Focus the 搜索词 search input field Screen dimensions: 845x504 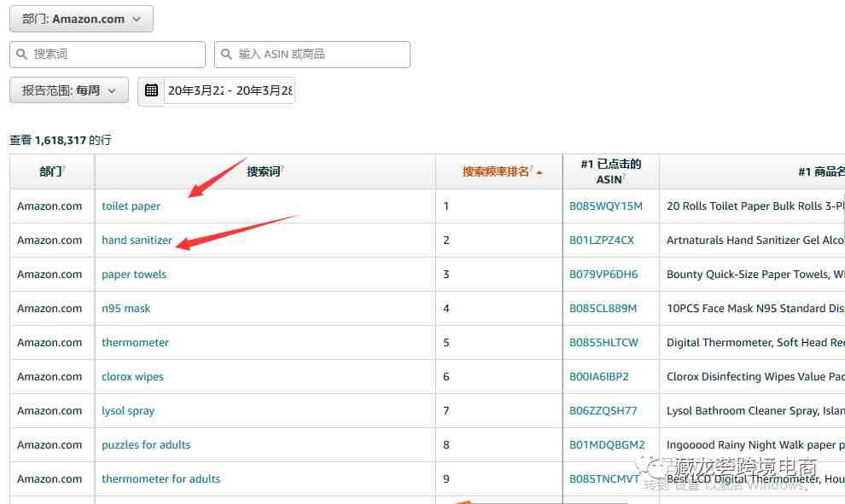[108, 55]
